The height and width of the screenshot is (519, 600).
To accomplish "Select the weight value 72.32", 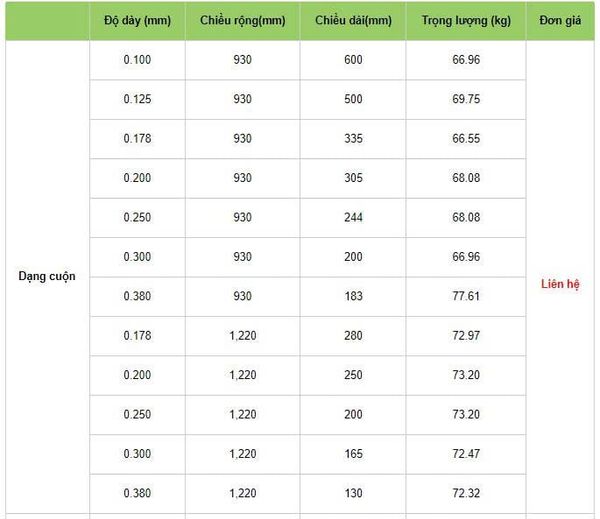I will pyautogui.click(x=465, y=493).
